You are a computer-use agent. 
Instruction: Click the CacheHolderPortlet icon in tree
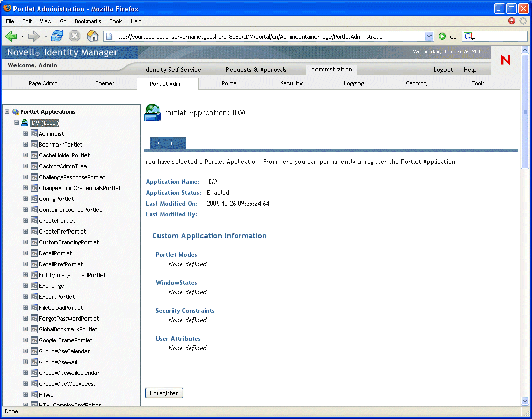[x=34, y=155]
